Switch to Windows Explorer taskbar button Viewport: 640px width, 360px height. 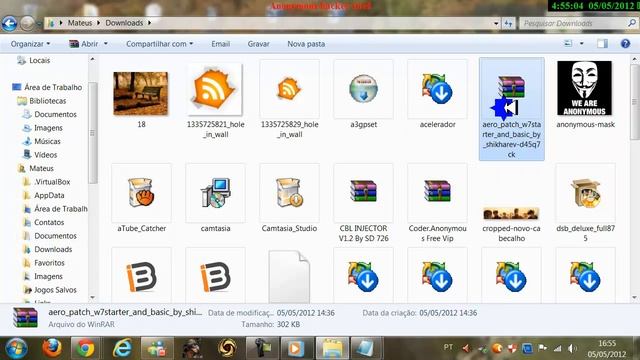tap(332, 348)
